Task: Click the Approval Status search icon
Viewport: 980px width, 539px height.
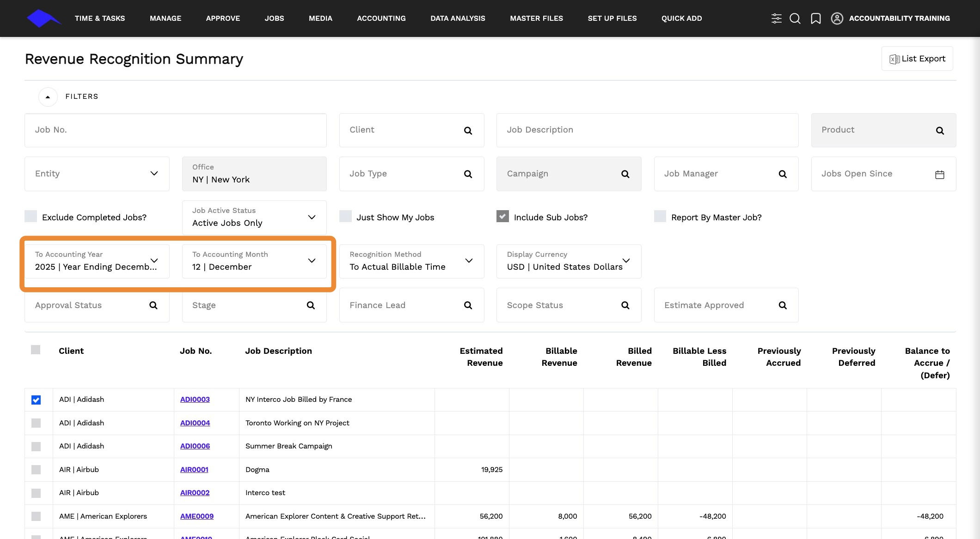Action: coord(153,305)
